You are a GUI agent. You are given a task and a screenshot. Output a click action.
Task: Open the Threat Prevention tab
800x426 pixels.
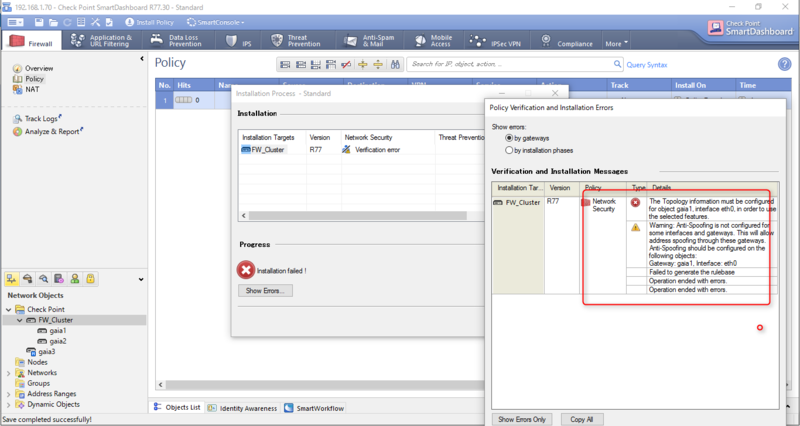click(x=296, y=41)
